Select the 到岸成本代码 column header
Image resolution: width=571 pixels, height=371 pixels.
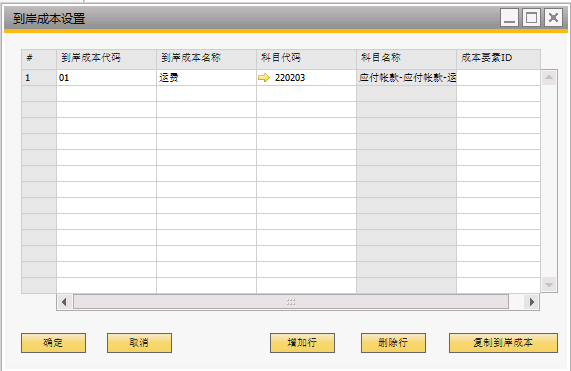(x=106, y=59)
